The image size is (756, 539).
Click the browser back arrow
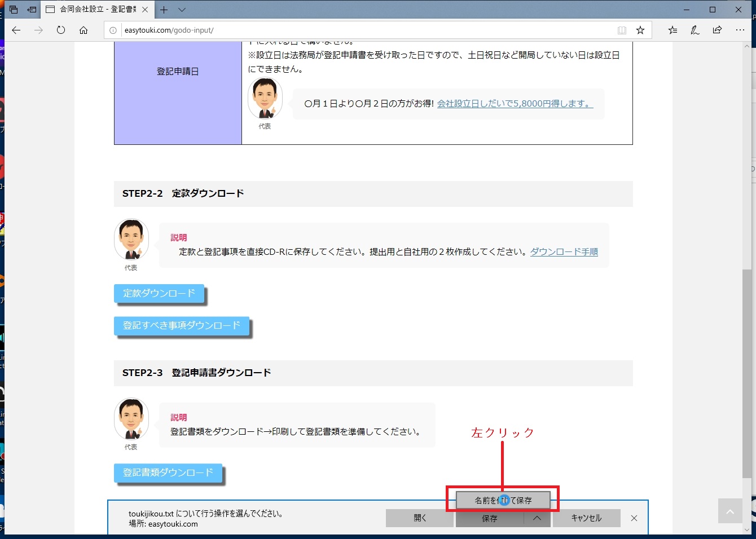pyautogui.click(x=16, y=30)
